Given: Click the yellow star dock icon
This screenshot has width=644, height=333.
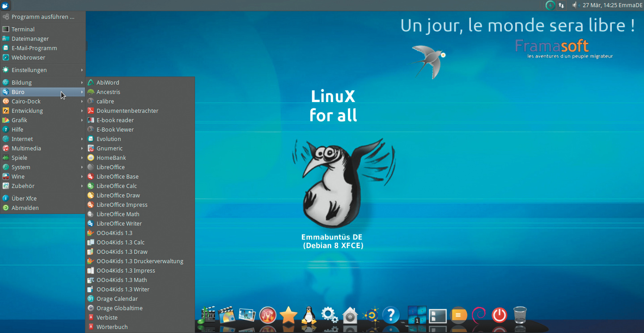Looking at the screenshot, I should click(x=288, y=315).
